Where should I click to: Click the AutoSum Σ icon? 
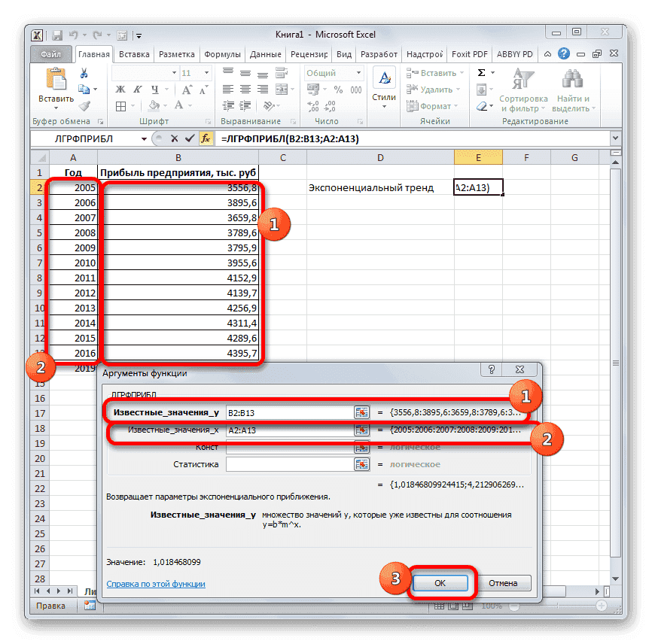pos(480,72)
